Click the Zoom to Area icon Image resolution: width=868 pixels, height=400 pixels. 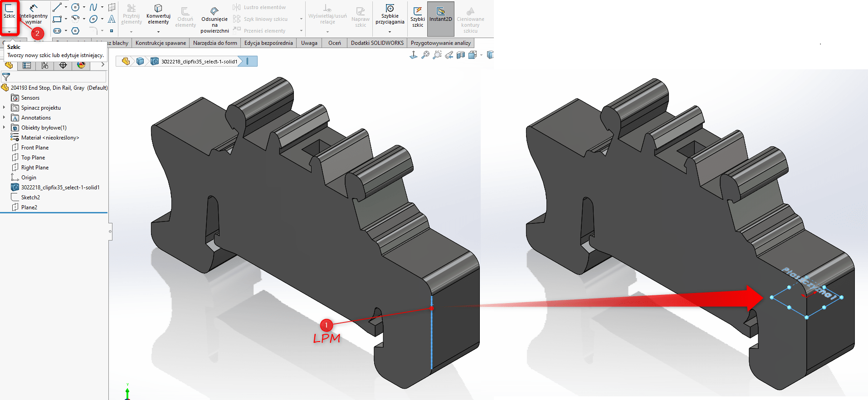click(437, 55)
